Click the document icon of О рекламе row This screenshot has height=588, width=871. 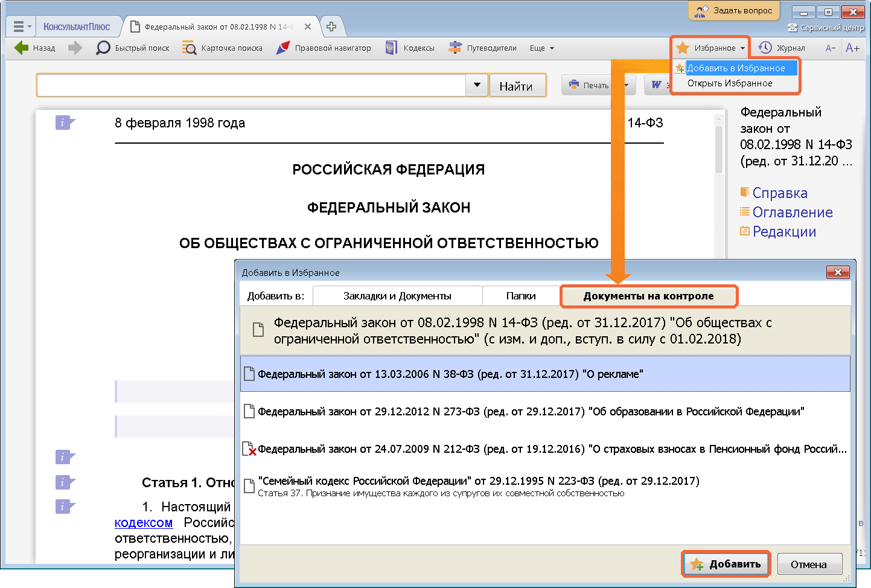click(x=249, y=374)
